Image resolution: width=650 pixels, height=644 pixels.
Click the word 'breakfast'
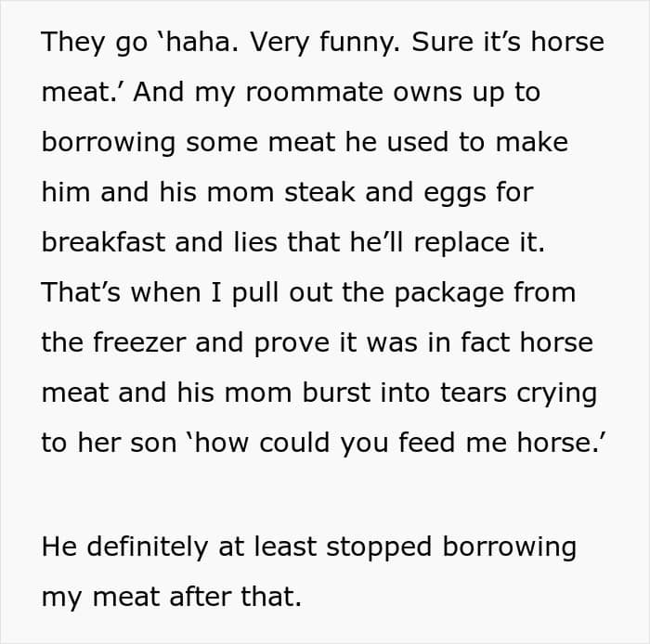(103, 242)
